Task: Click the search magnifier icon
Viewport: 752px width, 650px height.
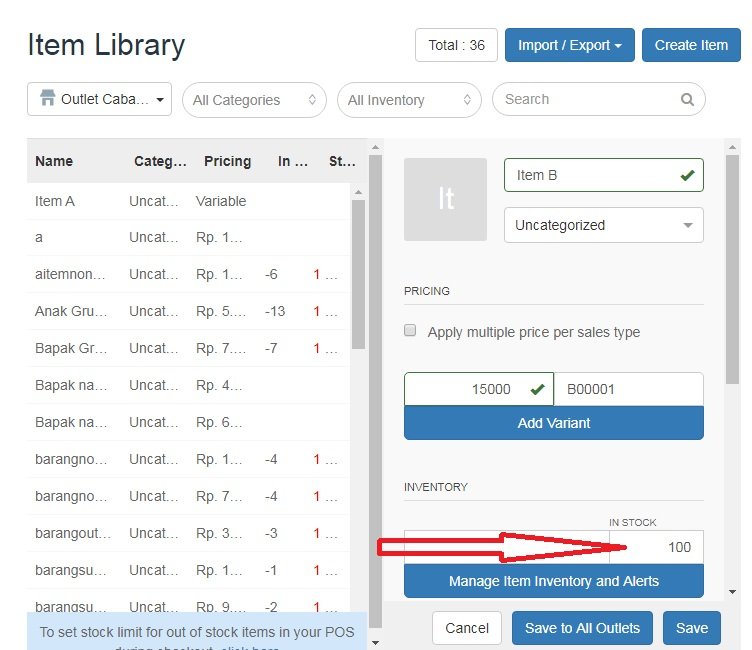Action: pos(687,100)
